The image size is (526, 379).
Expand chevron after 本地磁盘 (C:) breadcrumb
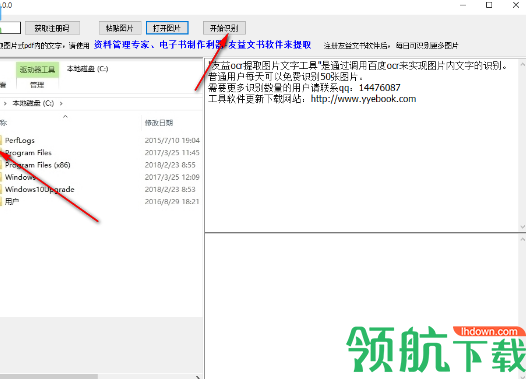click(61, 103)
